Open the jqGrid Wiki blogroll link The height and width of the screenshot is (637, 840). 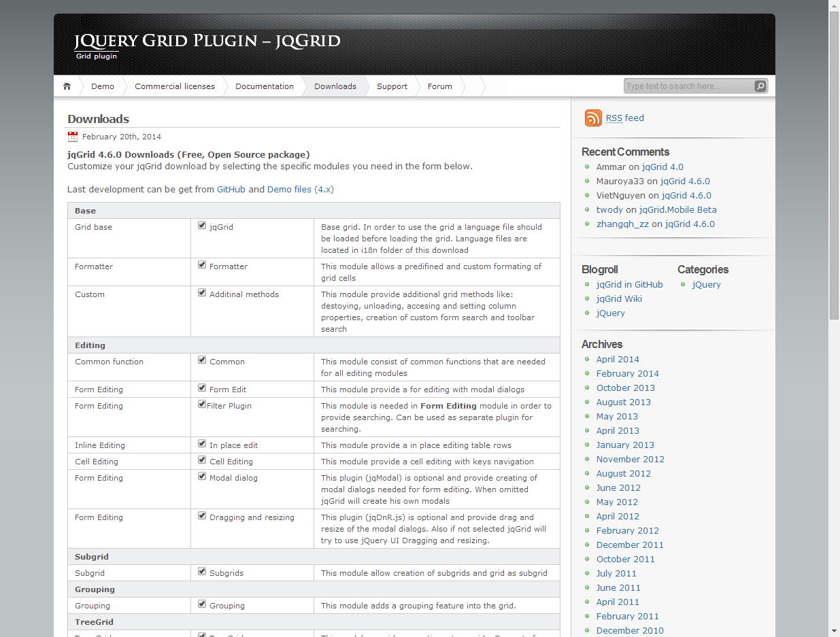[x=619, y=299]
